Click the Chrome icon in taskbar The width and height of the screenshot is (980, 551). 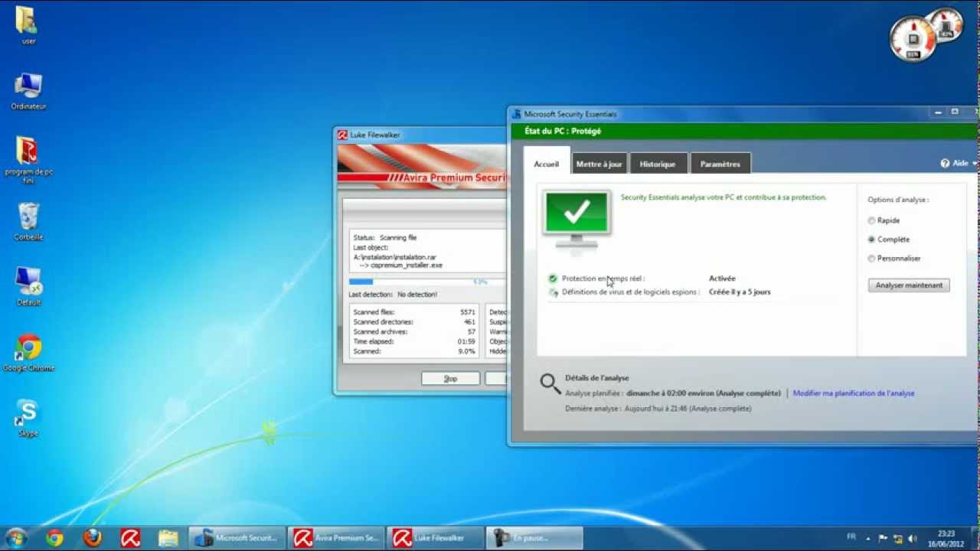click(x=54, y=538)
